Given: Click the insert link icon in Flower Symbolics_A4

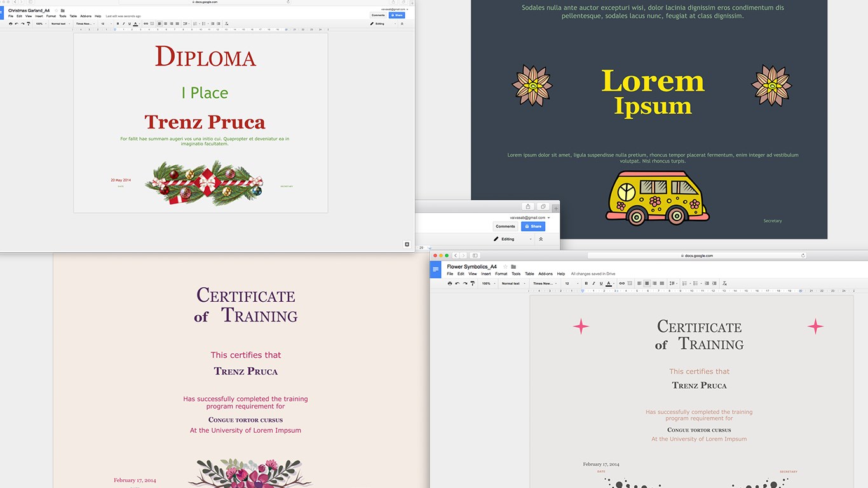Looking at the screenshot, I should coord(621,283).
